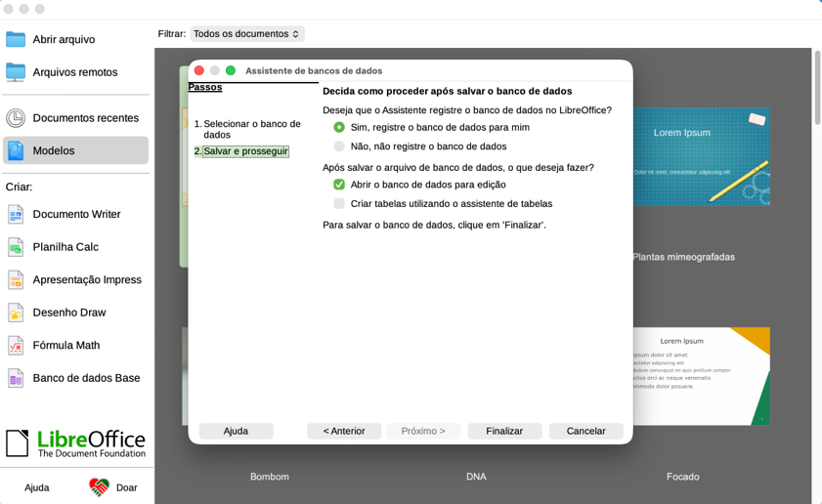Image resolution: width=822 pixels, height=504 pixels.
Task: Select 'Não, não registre o banco de dados'
Action: 339,147
